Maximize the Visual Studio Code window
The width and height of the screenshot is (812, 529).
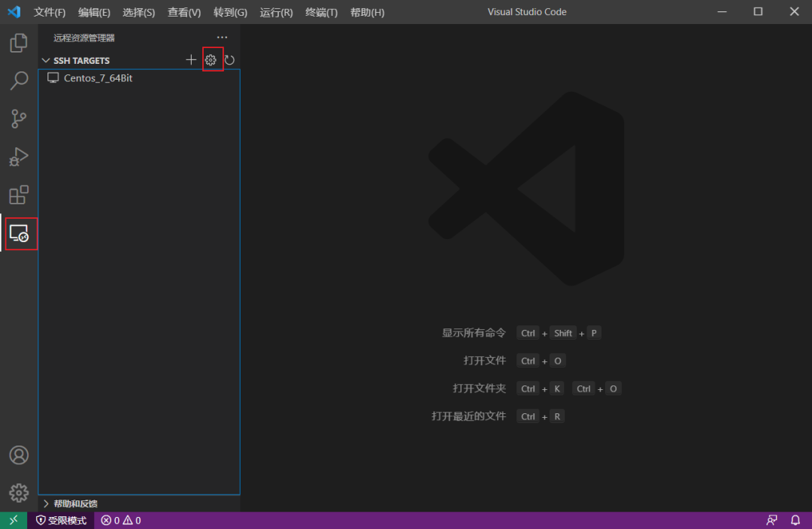758,11
